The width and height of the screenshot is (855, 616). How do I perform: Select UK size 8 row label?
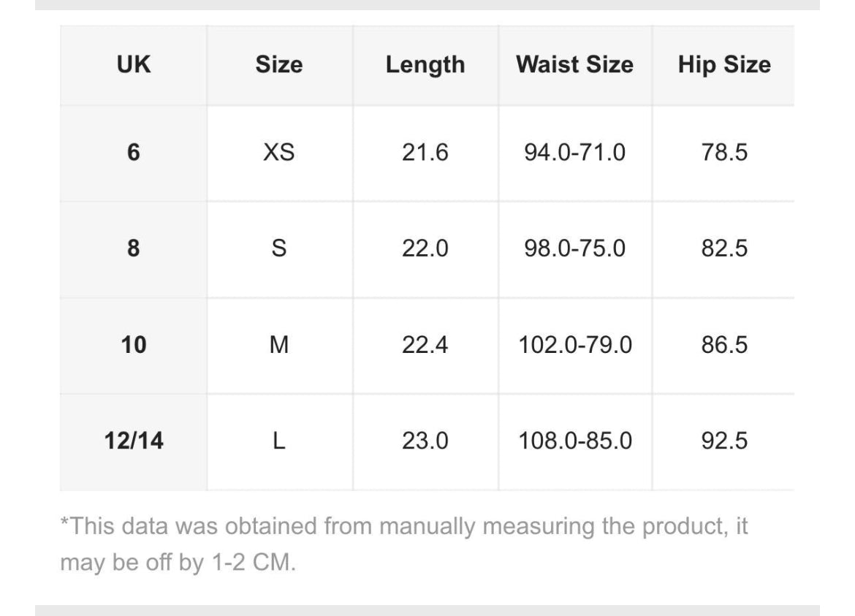click(133, 249)
